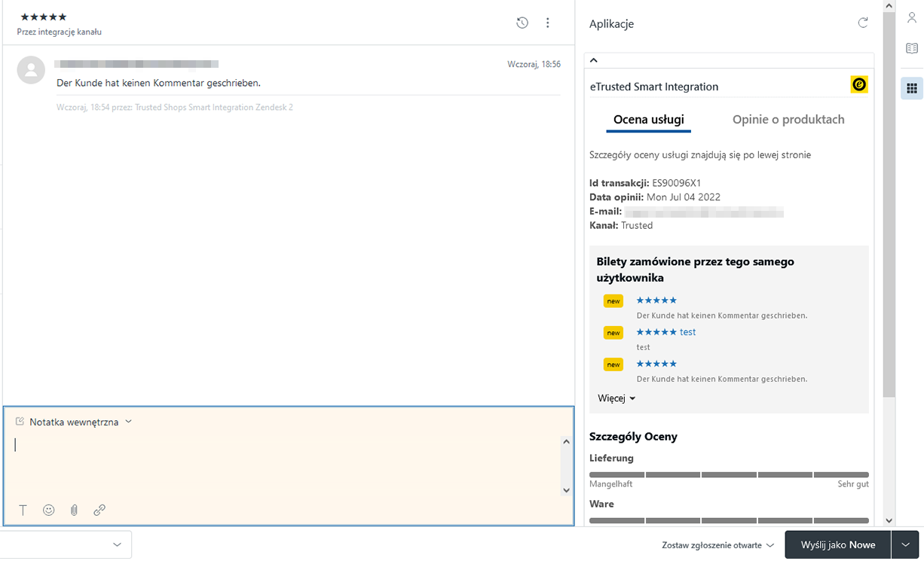Click the first new status badge
This screenshot has height=561, width=924.
[x=613, y=301]
